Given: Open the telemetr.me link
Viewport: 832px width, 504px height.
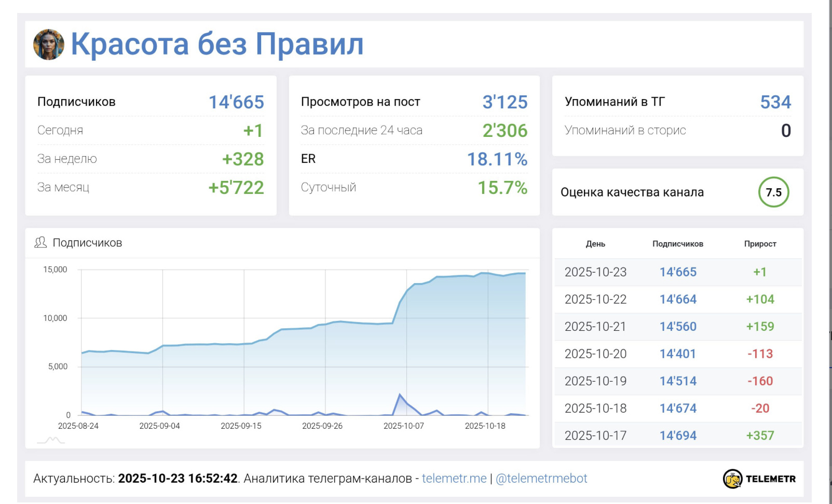Looking at the screenshot, I should coord(454,478).
